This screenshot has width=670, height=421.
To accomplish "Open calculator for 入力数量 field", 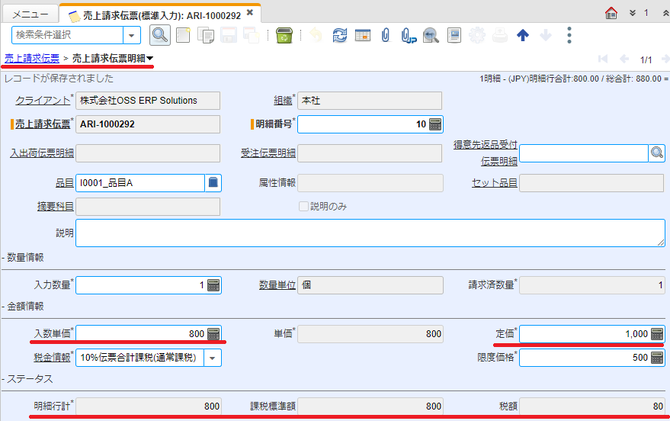I will (x=213, y=285).
